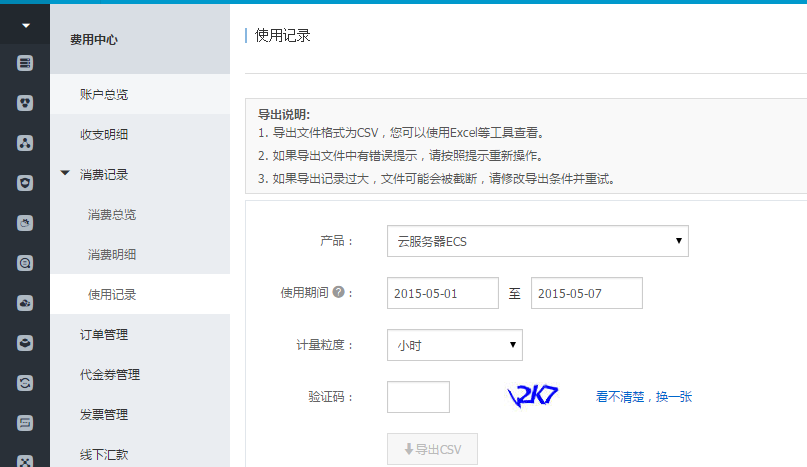Click the 导出CSV button
This screenshot has width=807, height=467.
click(x=432, y=450)
